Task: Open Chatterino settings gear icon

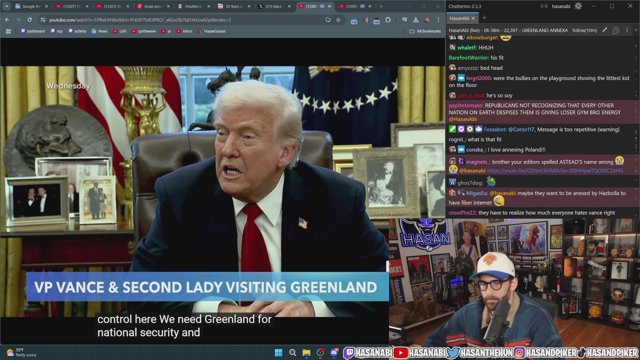Action: pos(578,6)
